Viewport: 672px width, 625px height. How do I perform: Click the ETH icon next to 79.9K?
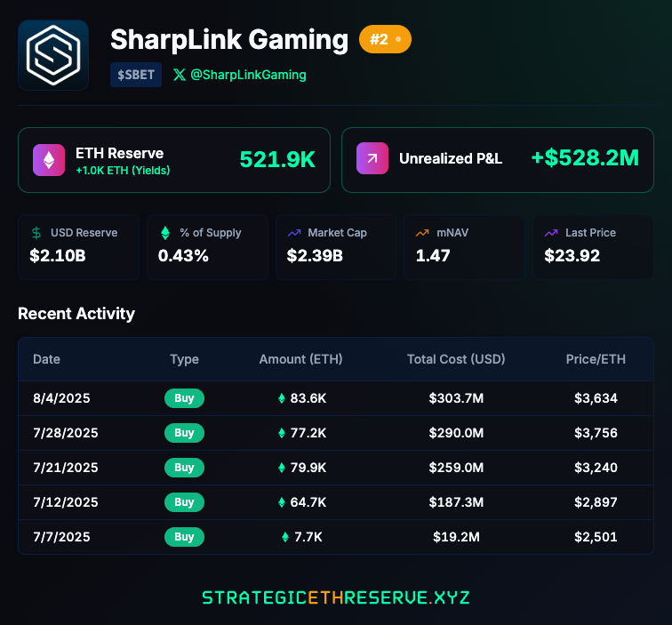coord(282,468)
